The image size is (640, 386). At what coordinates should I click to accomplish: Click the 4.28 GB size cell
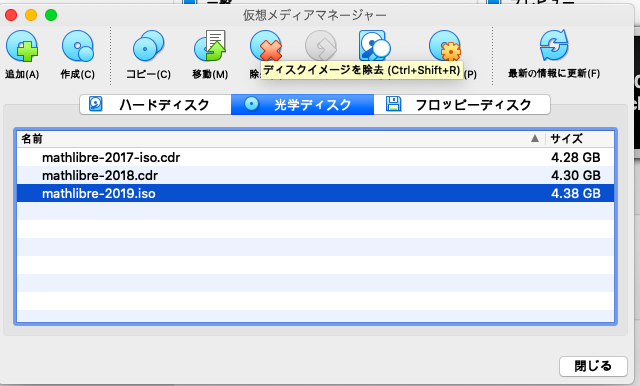(576, 157)
